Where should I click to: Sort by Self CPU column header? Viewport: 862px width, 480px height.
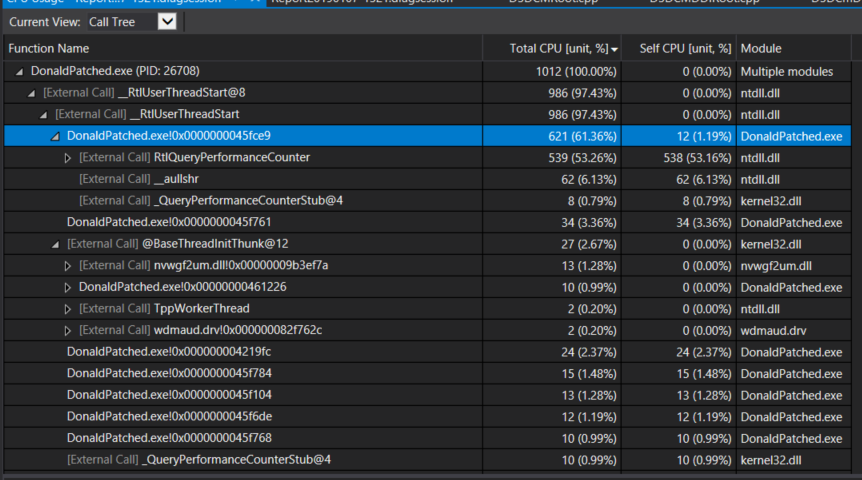679,48
